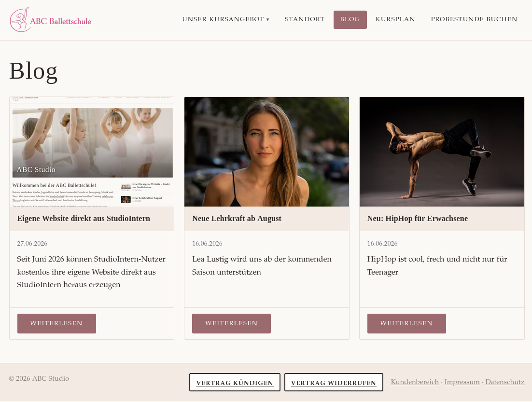
Task: Select the Blog nav item
Action: point(350,20)
